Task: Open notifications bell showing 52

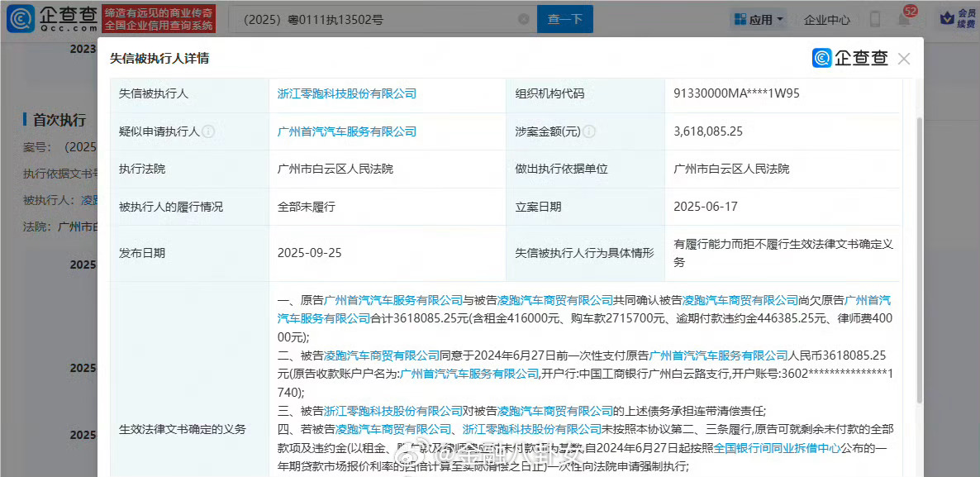Action: (x=904, y=17)
